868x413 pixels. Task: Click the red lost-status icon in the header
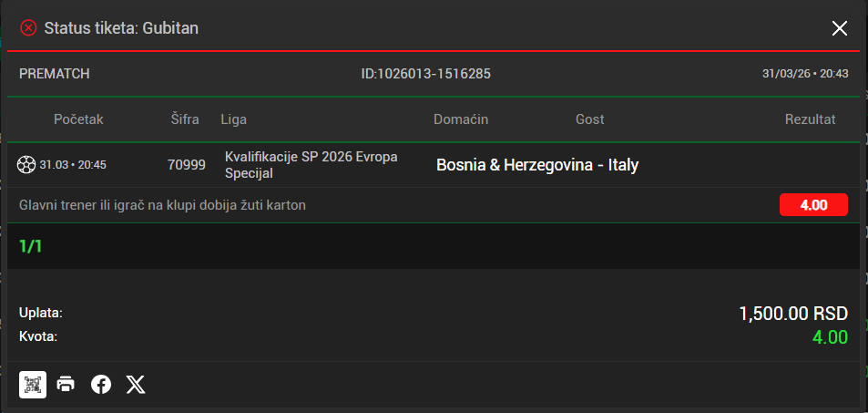(x=28, y=28)
